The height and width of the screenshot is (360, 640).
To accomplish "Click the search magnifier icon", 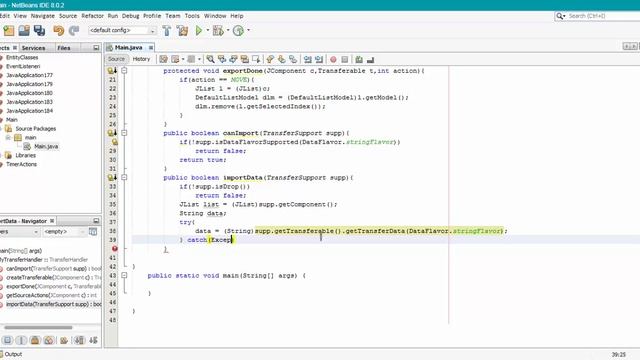I will (560, 16).
